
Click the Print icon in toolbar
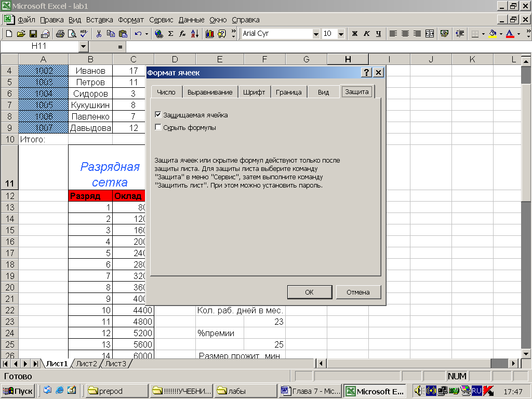[60, 34]
